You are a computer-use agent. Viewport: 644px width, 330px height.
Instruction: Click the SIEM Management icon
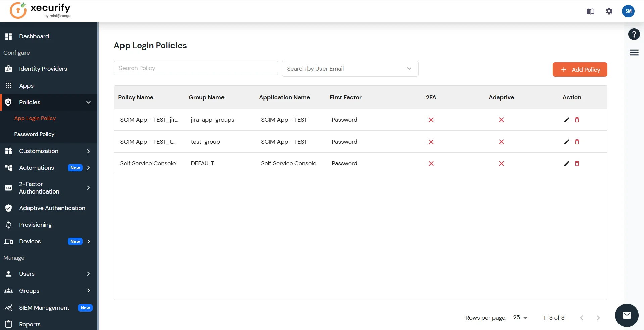9,308
